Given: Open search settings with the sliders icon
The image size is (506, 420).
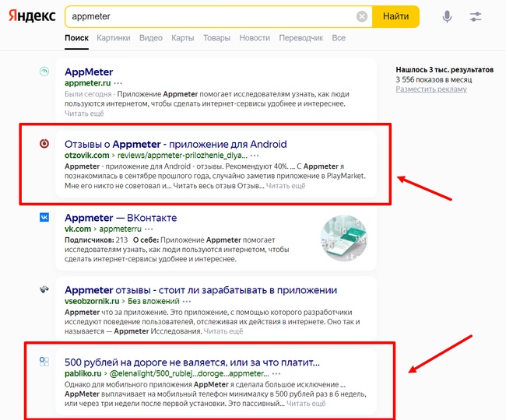Looking at the screenshot, I should click(476, 16).
